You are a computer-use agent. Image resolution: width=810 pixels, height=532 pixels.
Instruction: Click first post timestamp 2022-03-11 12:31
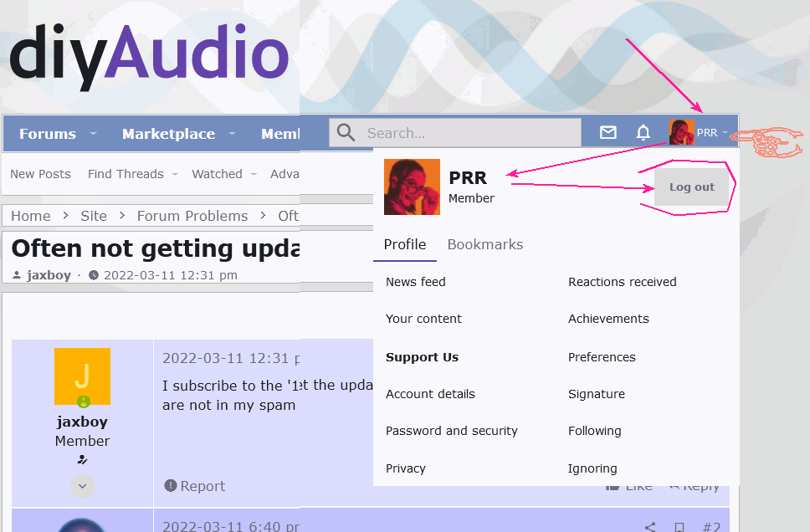tap(231, 358)
